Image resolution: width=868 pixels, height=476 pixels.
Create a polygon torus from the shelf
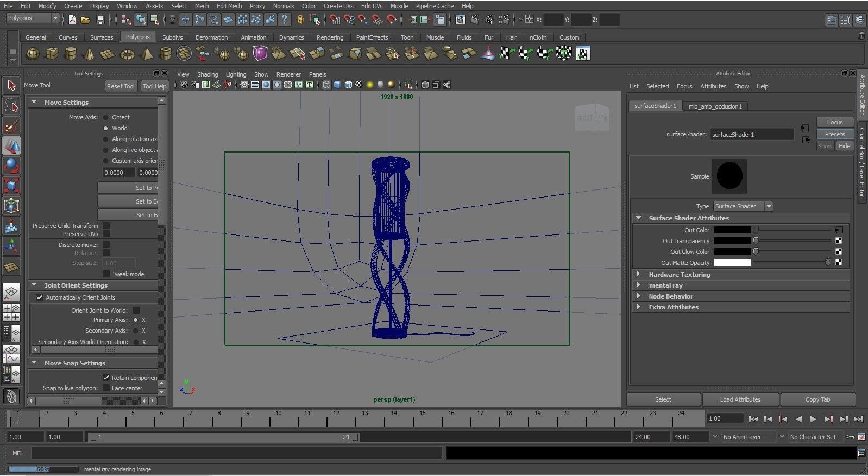127,54
